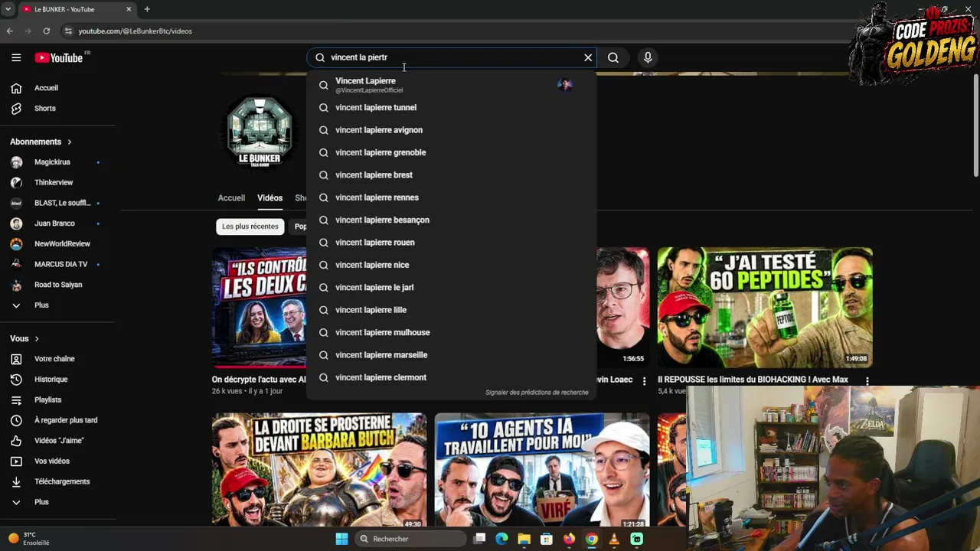Expand the Abonnements section chevron
This screenshot has width=980, height=551.
[x=70, y=142]
